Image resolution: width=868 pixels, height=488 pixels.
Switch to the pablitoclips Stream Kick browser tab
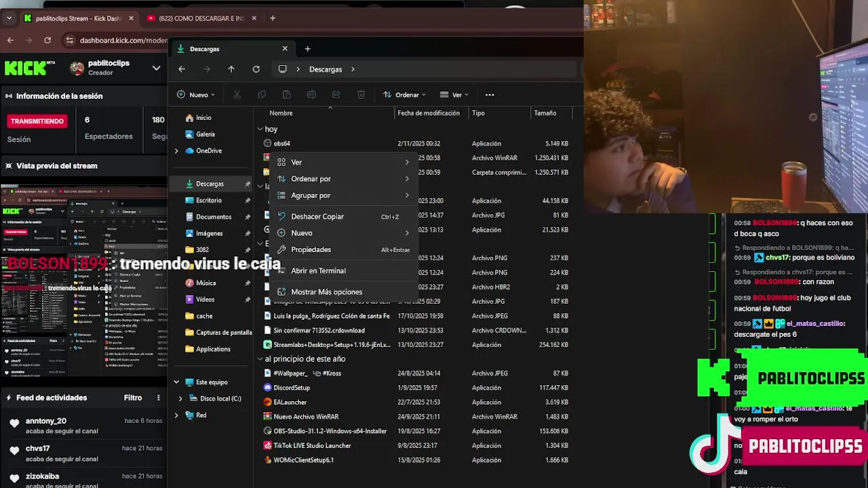tap(78, 18)
